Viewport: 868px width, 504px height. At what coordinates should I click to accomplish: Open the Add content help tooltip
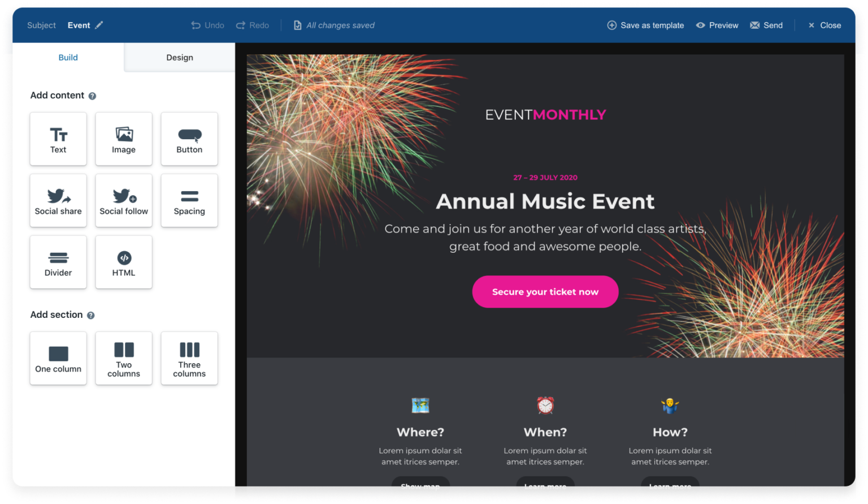92,96
